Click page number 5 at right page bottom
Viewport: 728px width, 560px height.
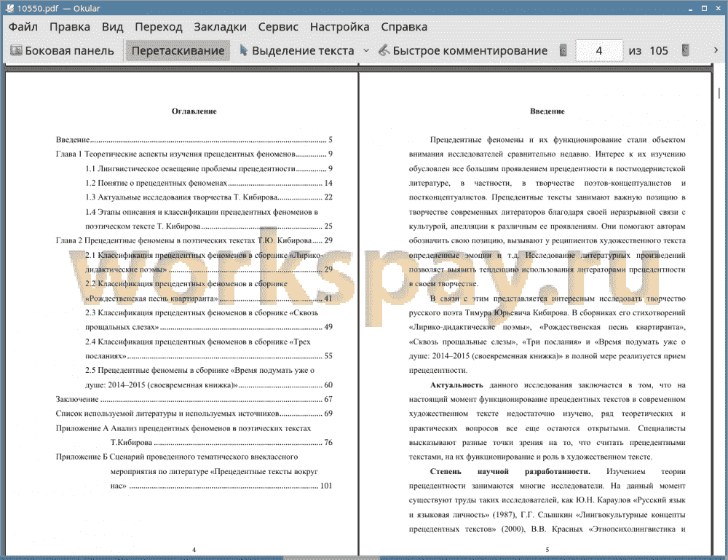[x=547, y=549]
